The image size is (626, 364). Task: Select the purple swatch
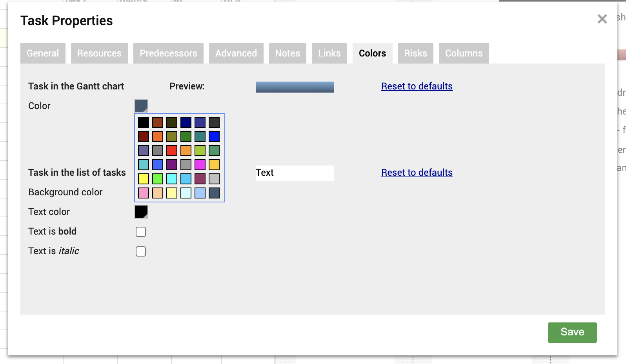(172, 165)
